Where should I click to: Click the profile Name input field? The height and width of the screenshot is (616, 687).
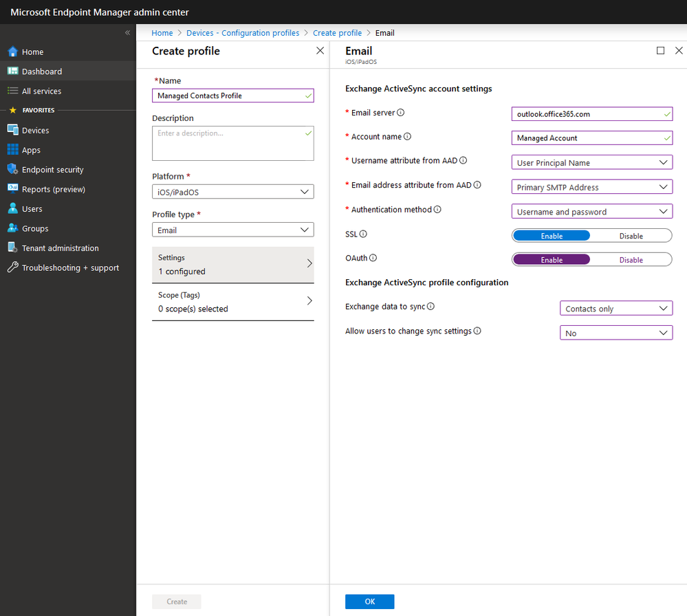[232, 96]
